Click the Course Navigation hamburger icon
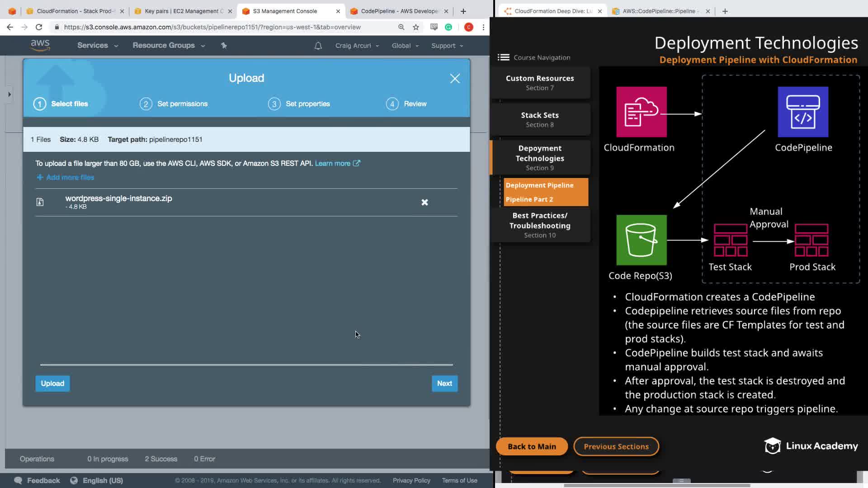This screenshot has height=488, width=868. coord(503,57)
